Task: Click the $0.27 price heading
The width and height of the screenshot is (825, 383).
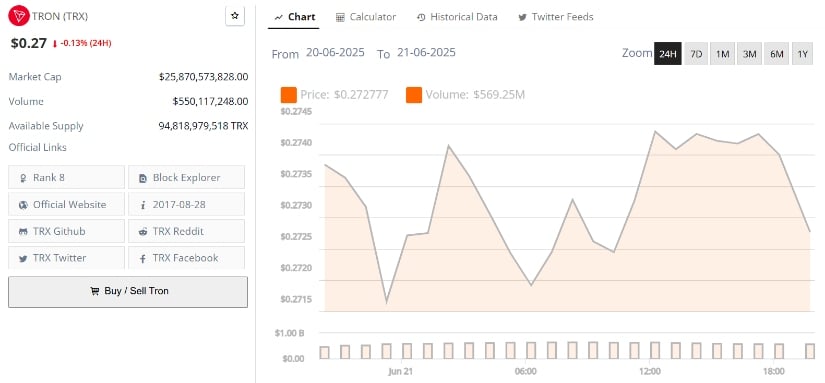Action: click(x=29, y=43)
